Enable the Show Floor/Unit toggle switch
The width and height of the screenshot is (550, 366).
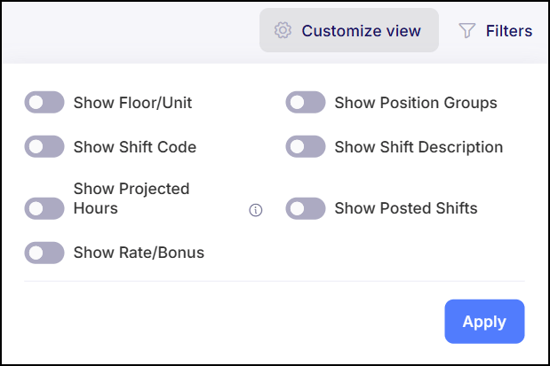[44, 102]
